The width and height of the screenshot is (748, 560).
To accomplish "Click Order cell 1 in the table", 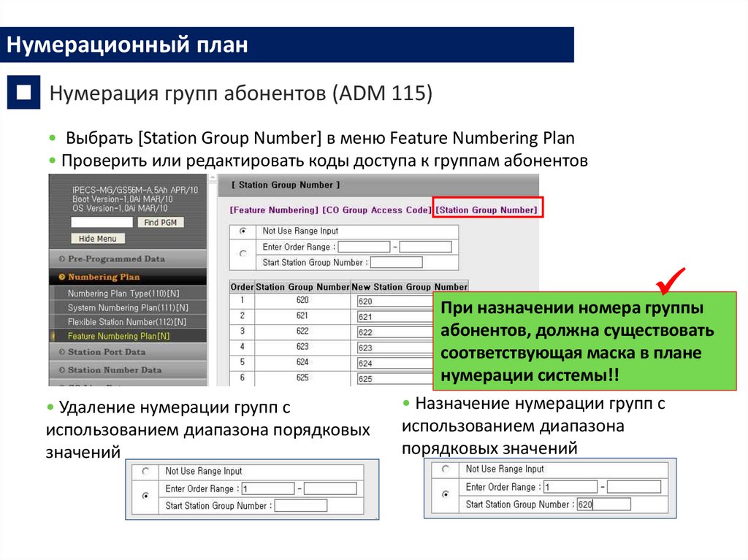I will tap(242, 300).
